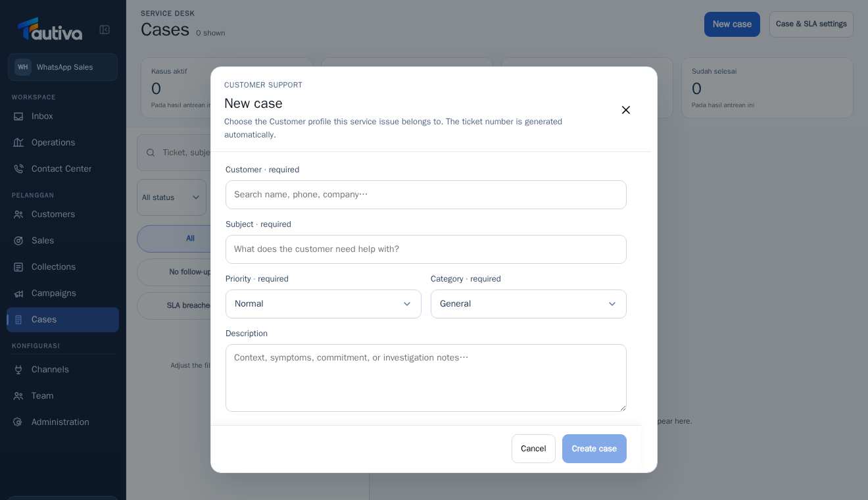Click the Channels plug icon
Screen dimensions: 868x500
point(18,370)
